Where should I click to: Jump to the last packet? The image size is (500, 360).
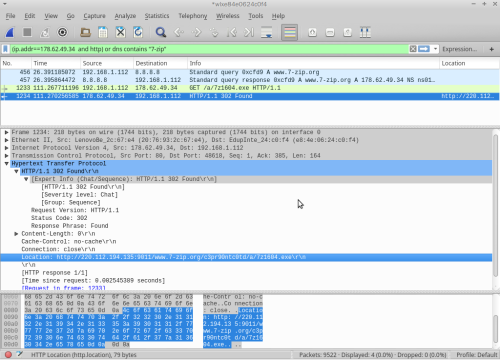pyautogui.click(x=249, y=32)
